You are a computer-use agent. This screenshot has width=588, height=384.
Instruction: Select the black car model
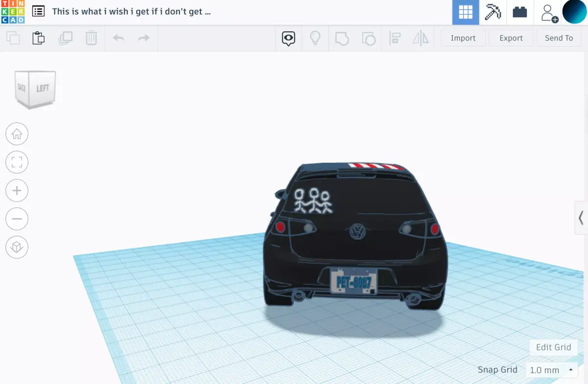355,235
